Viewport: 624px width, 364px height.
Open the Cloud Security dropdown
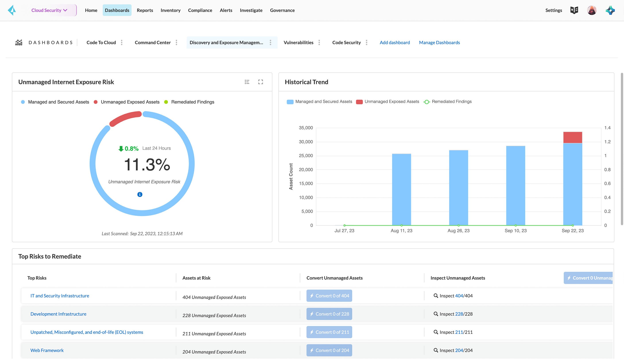point(49,10)
